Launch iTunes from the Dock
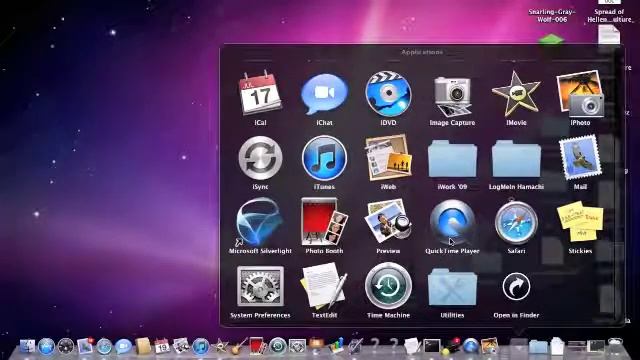Viewport: 640px width, 360px height. (x=200, y=346)
